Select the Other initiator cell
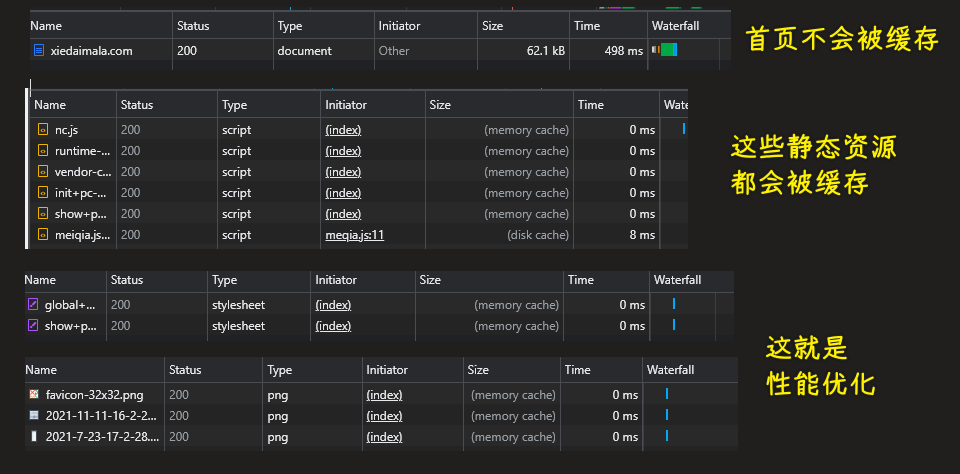 [x=394, y=51]
